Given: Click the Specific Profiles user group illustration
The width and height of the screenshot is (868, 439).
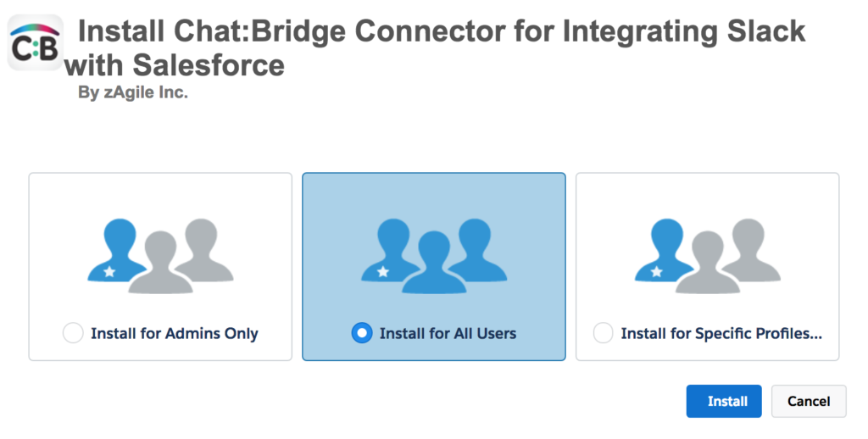Looking at the screenshot, I should [708, 254].
